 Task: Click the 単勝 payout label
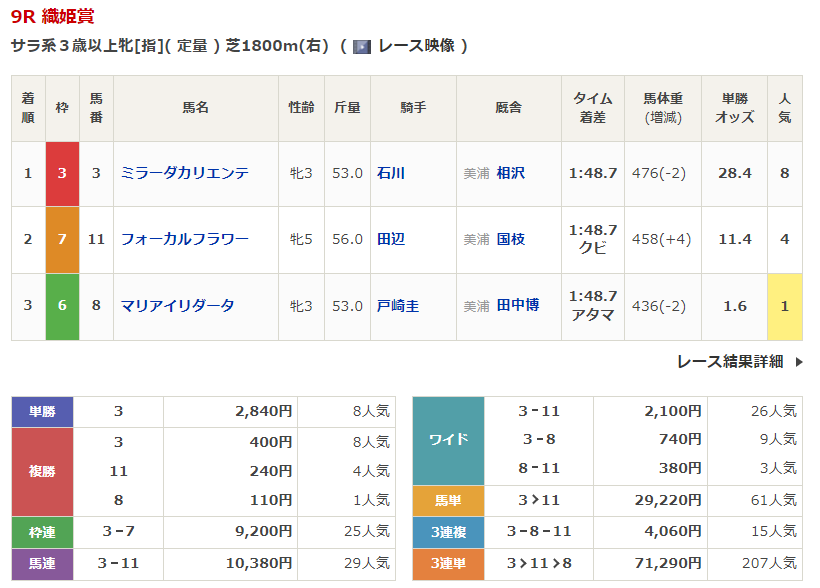[x=42, y=412]
